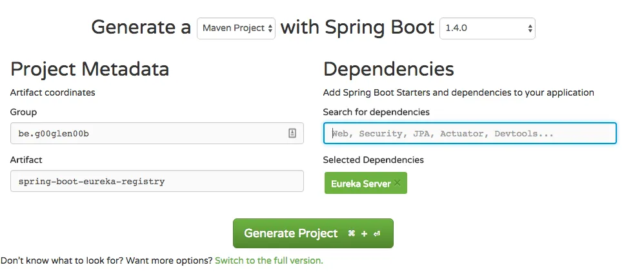Remove the Eureka Server dependency via its X

397,183
